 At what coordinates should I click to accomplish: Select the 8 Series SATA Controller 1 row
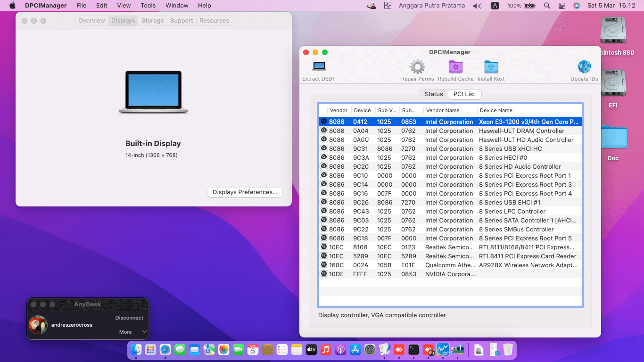click(x=450, y=220)
